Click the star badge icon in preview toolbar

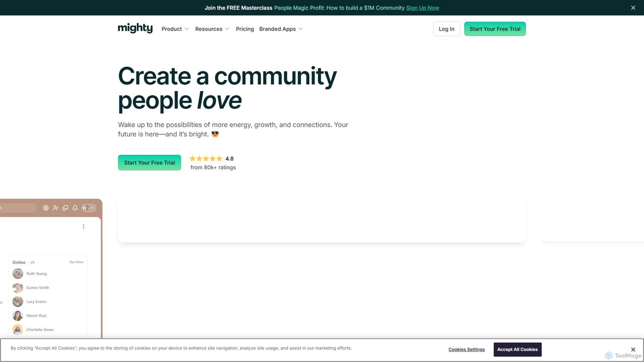tap(46, 208)
